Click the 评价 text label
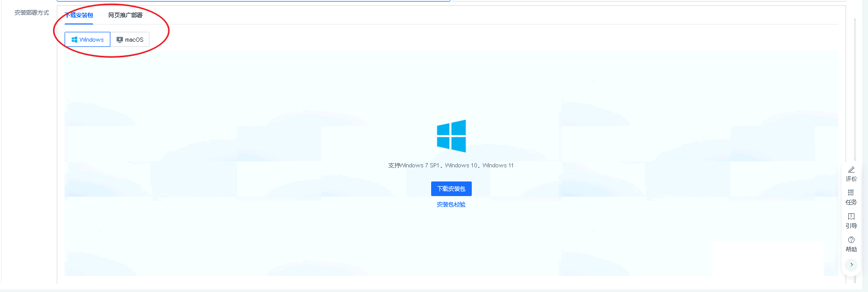The width and height of the screenshot is (868, 292). click(851, 179)
